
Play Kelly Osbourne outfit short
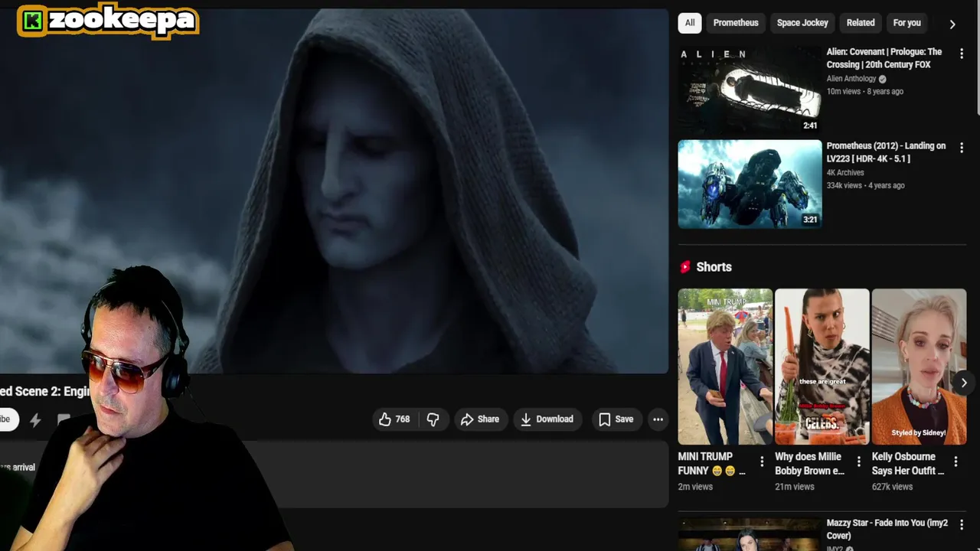919,367
